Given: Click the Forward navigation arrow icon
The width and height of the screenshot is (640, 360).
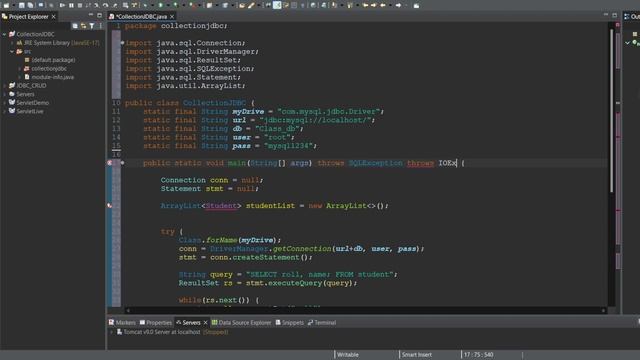Looking at the screenshot, I should 399,5.
